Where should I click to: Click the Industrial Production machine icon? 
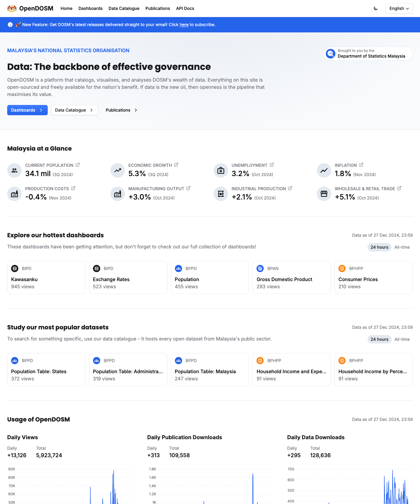[221, 194]
